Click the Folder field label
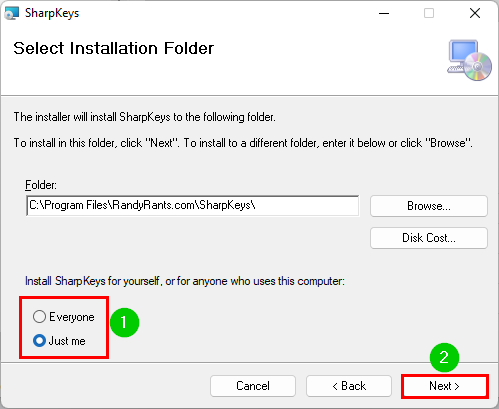 pos(41,185)
